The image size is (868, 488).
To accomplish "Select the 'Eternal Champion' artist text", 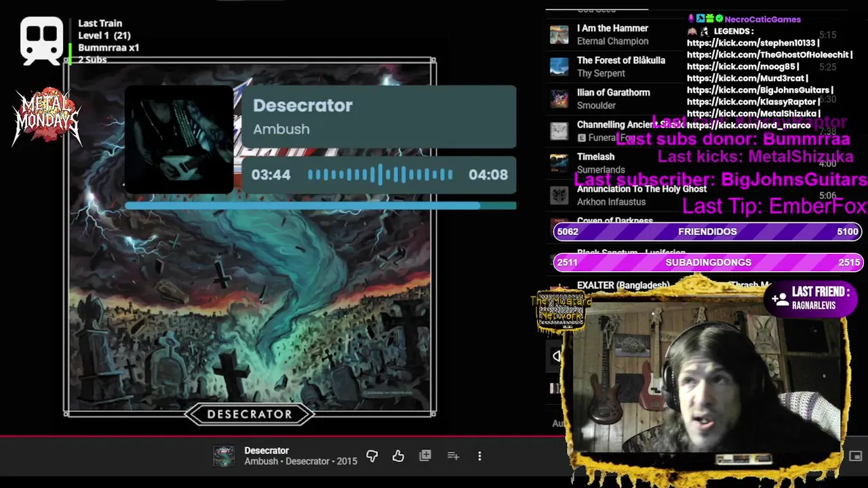I will [x=612, y=41].
